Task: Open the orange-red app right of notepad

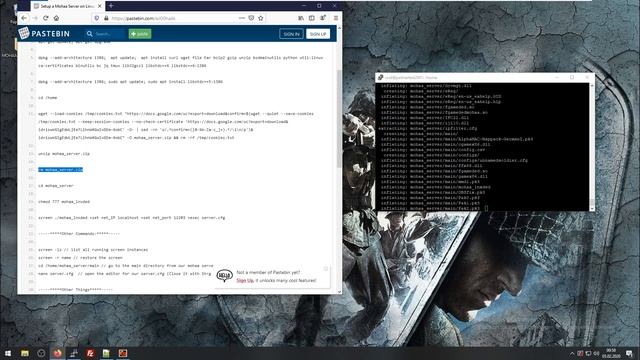Action: (123, 353)
